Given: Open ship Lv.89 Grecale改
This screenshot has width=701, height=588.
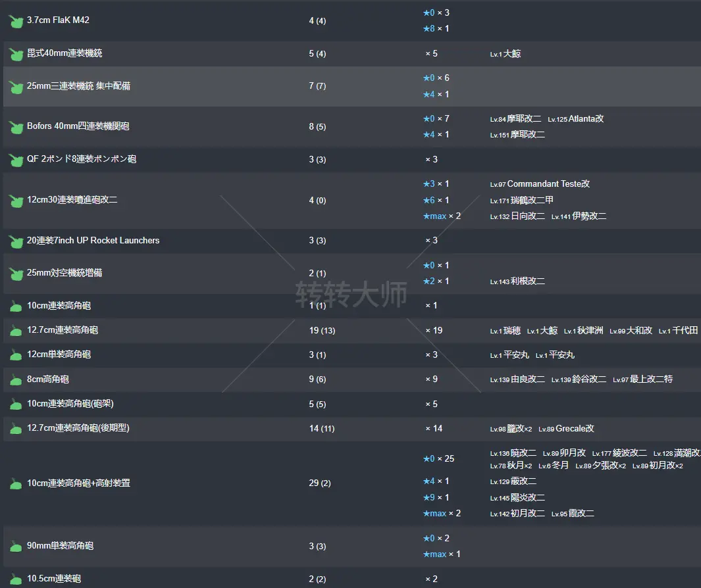Looking at the screenshot, I should [x=566, y=429].
